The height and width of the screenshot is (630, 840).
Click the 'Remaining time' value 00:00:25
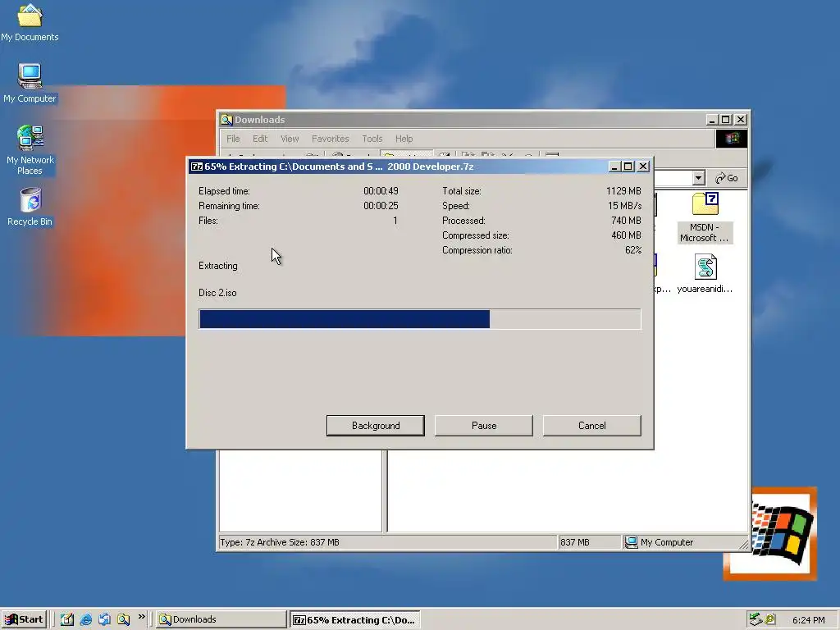coord(381,206)
